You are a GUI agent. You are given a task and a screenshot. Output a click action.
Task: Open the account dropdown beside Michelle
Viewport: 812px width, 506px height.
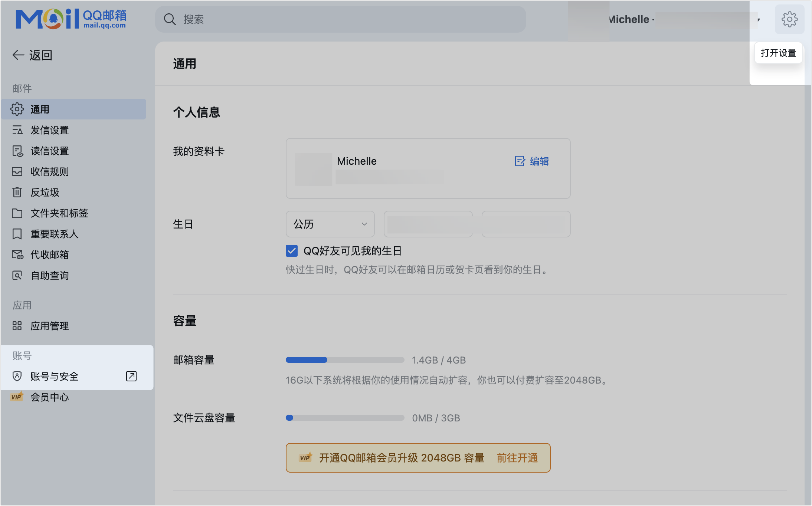[x=758, y=20]
